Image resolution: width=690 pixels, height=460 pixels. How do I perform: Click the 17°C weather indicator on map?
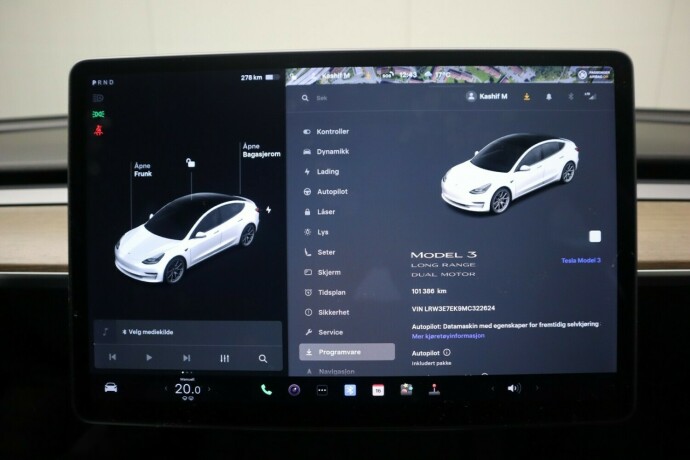[438, 75]
